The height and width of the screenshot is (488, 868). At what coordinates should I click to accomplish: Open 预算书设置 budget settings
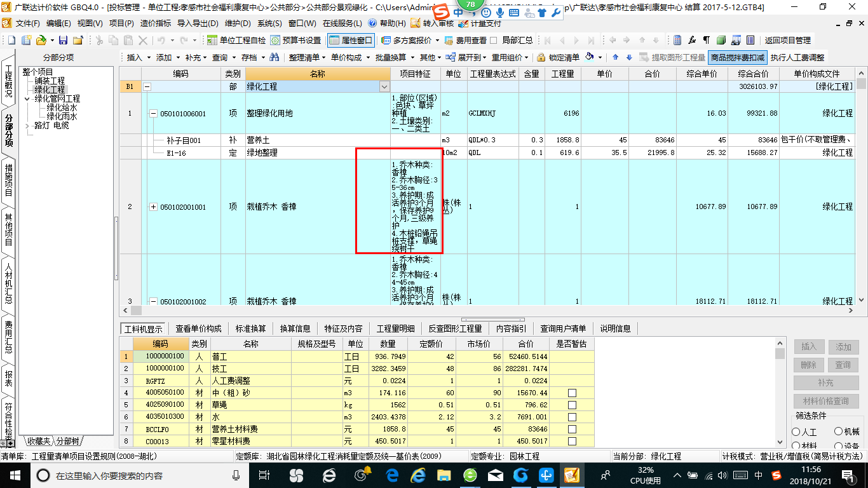coord(295,40)
